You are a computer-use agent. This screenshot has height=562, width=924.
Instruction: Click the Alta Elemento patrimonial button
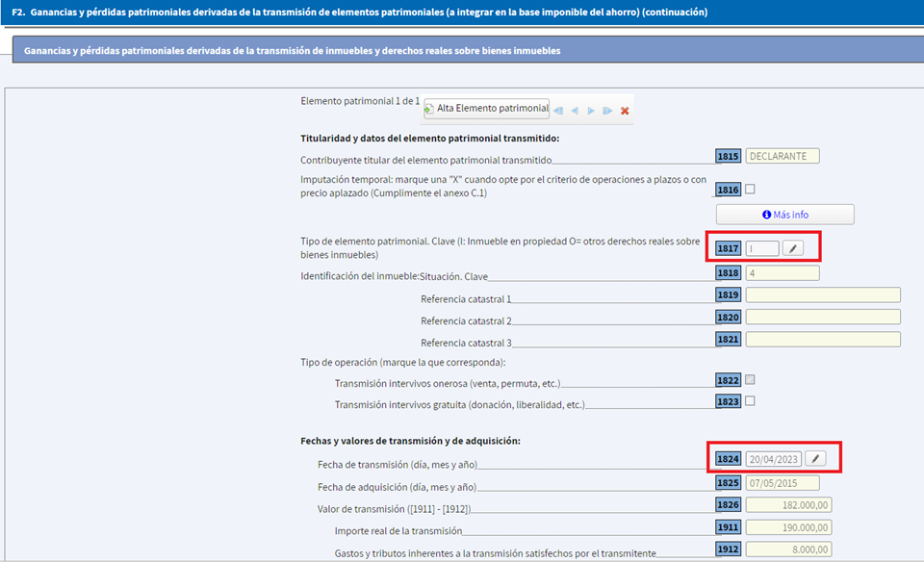486,109
